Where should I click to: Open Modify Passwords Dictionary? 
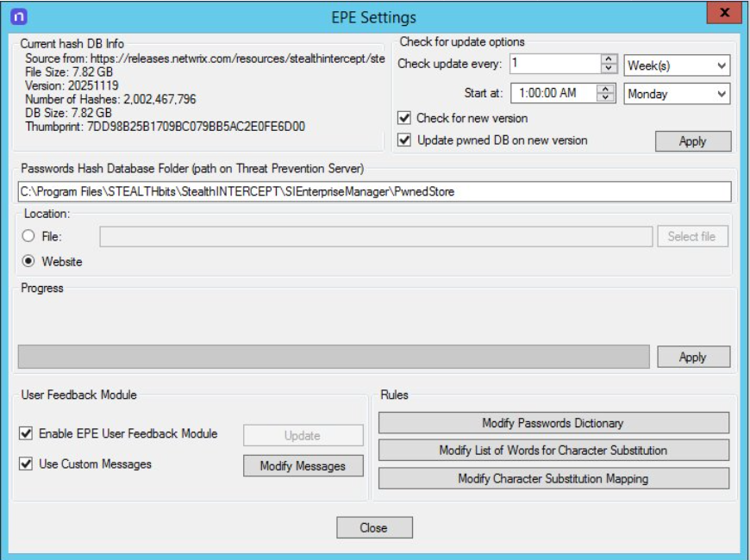553,423
